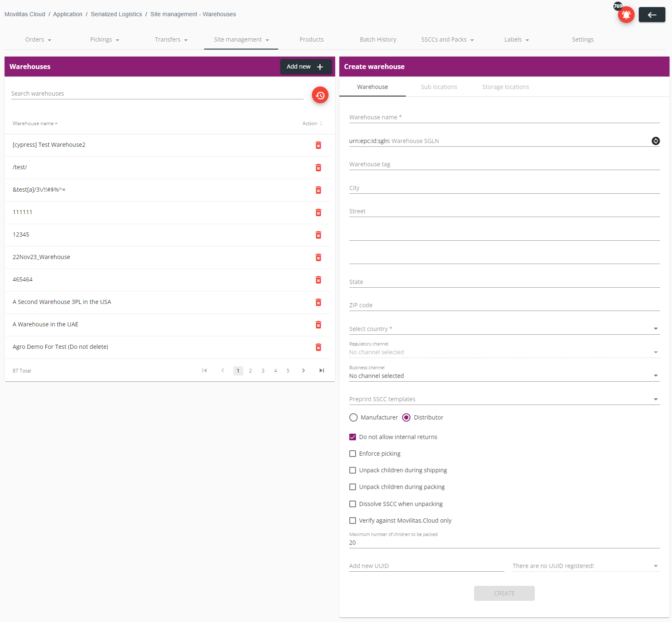
Task: Click the back arrow button
Action: tap(652, 15)
